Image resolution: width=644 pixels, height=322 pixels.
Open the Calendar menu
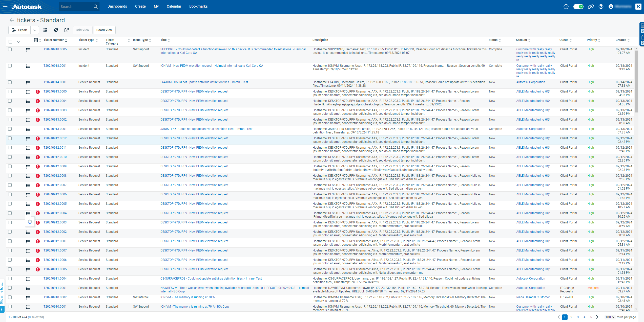[x=174, y=7]
